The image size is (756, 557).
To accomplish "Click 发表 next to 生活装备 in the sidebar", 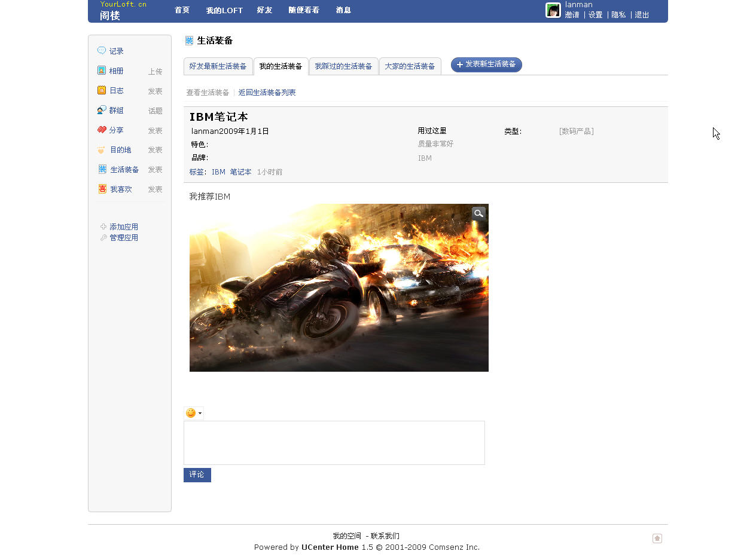I will (x=155, y=170).
